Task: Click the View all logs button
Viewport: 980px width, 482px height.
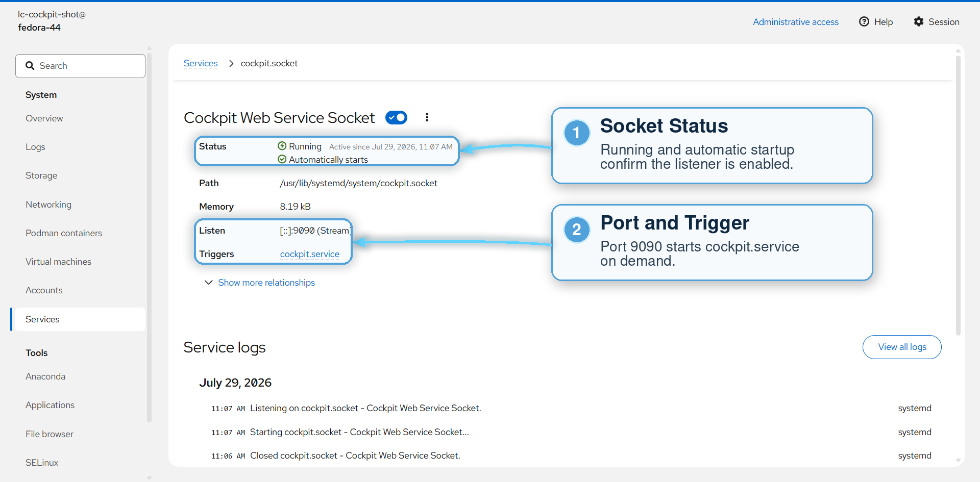Action: 902,347
